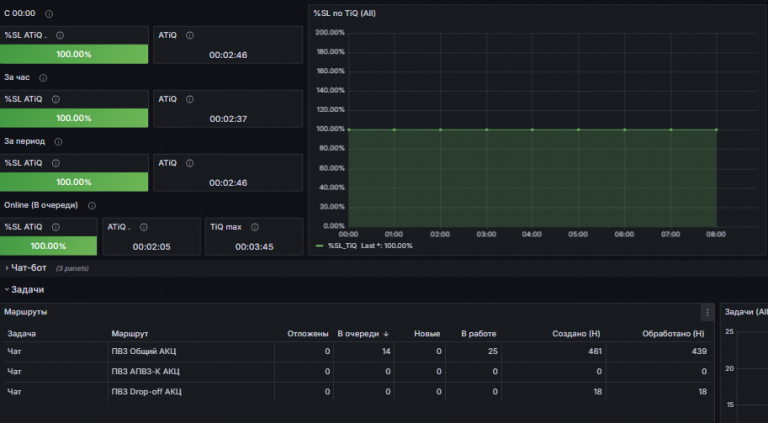This screenshot has width=768, height=423.
Task: Toggle the %SL_TiQ legend series
Action: (x=342, y=246)
